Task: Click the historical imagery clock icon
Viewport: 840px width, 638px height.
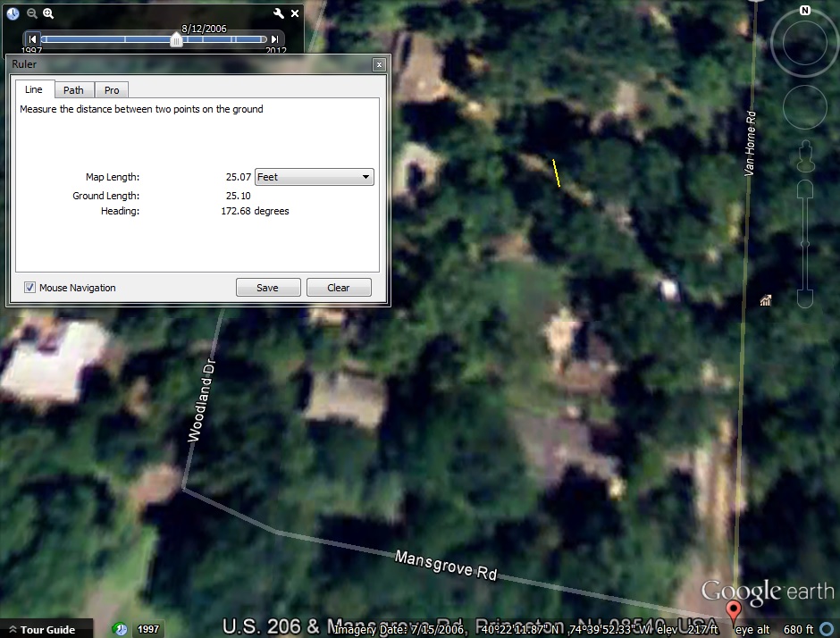Action: pos(13,13)
